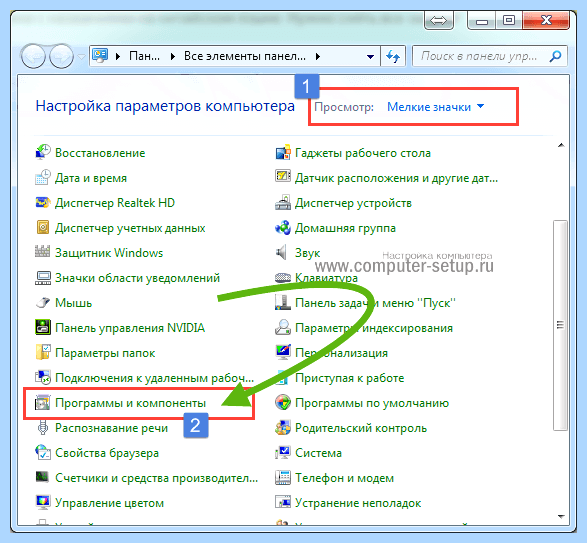587x543 pixels.
Task: Click the Панель управления NVIDIA icon
Action: 43,327
